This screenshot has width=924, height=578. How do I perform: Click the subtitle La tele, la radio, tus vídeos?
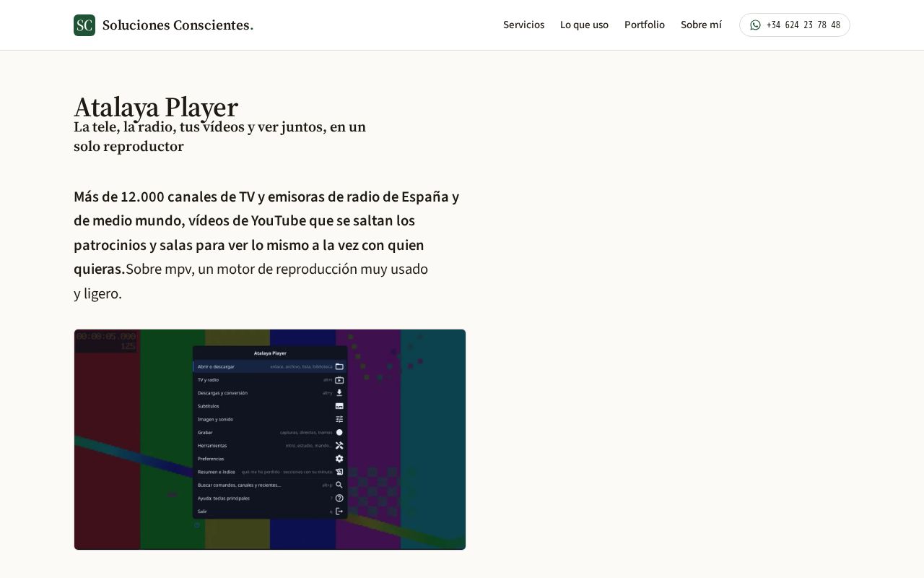click(219, 137)
